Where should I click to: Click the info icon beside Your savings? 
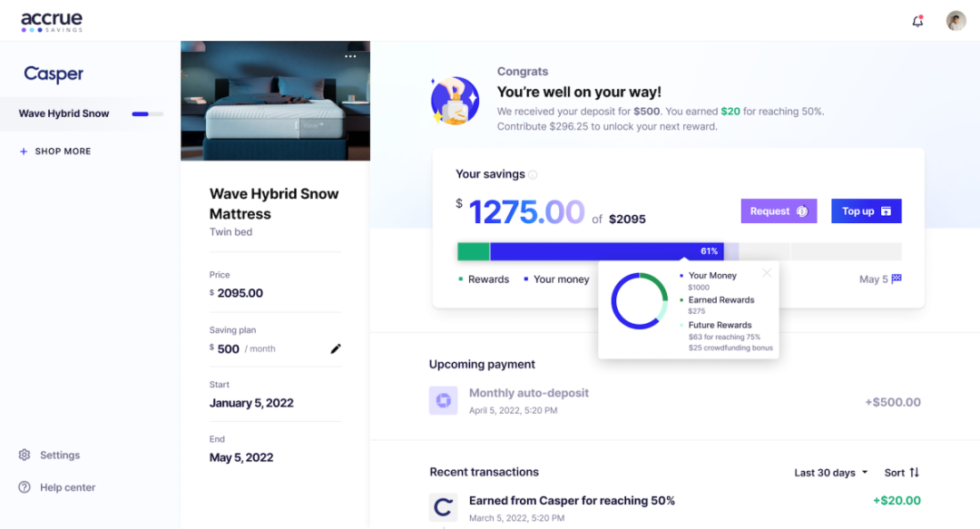533,174
